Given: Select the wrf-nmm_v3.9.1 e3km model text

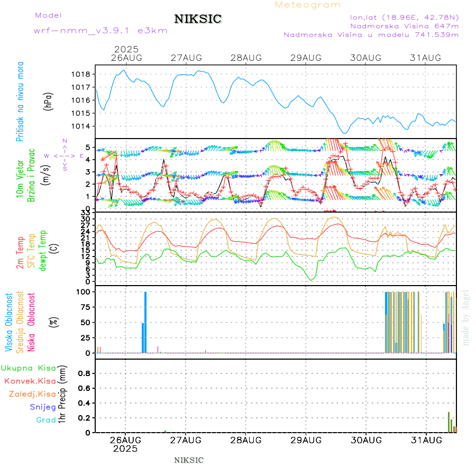Looking at the screenshot, I should click(x=100, y=31).
